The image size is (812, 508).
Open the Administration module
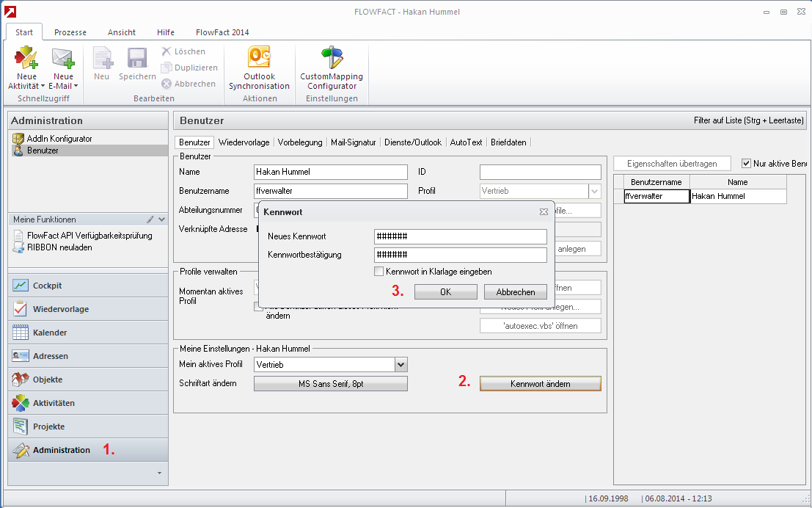click(88, 450)
